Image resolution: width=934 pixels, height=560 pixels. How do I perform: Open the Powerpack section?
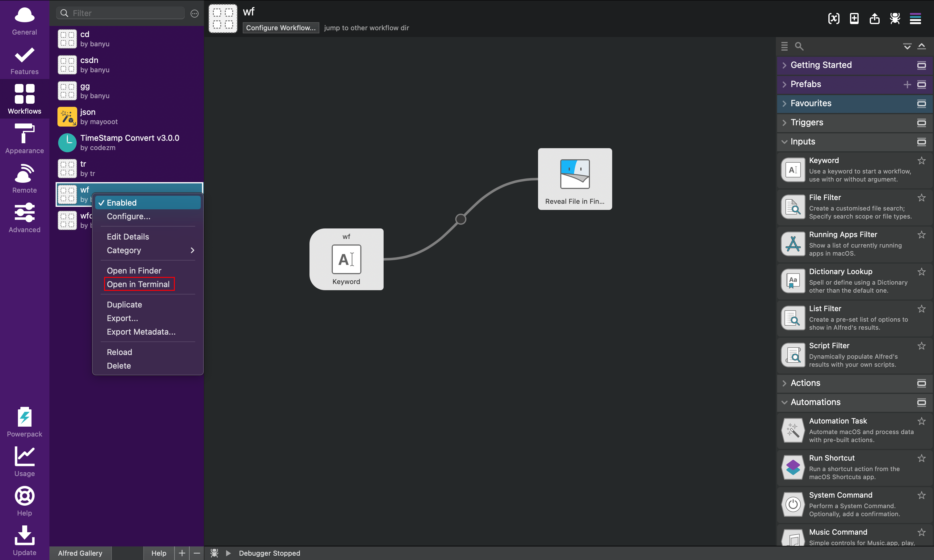click(24, 422)
